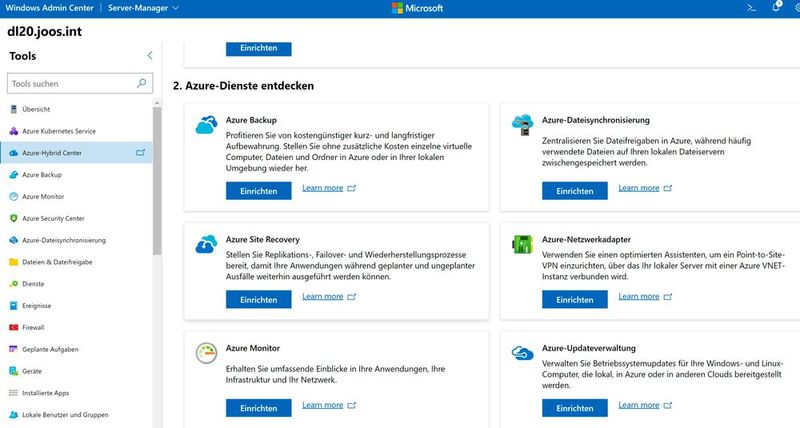This screenshot has height=428, width=800.
Task: Click the Microsoft logo in header
Action: click(417, 8)
